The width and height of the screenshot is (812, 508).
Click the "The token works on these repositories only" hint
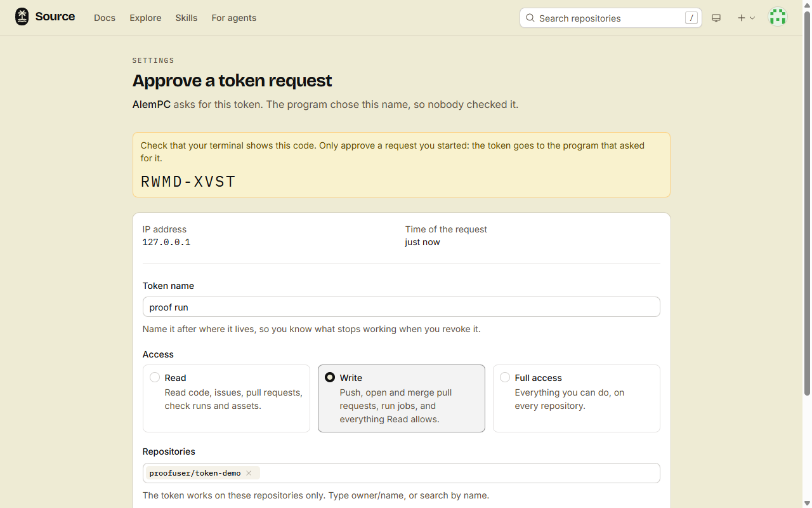pyautogui.click(x=316, y=495)
